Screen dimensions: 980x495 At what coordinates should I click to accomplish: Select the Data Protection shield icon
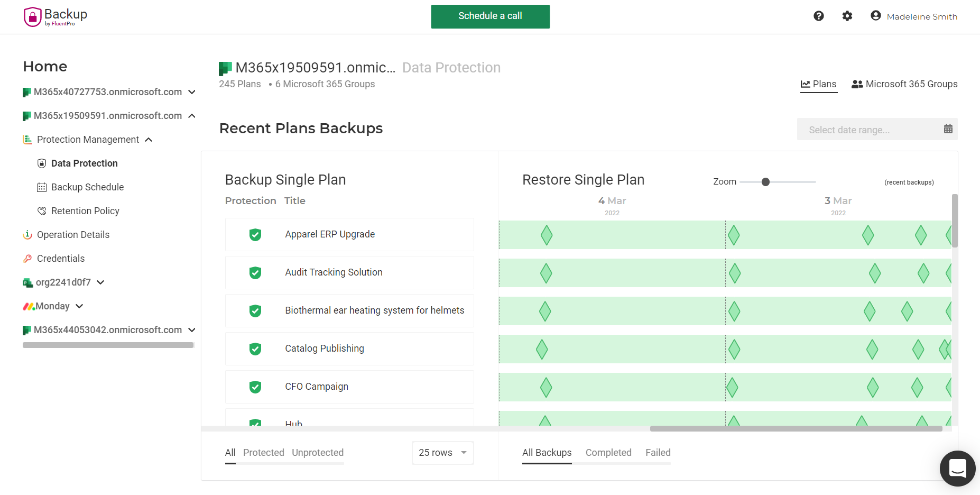[42, 163]
